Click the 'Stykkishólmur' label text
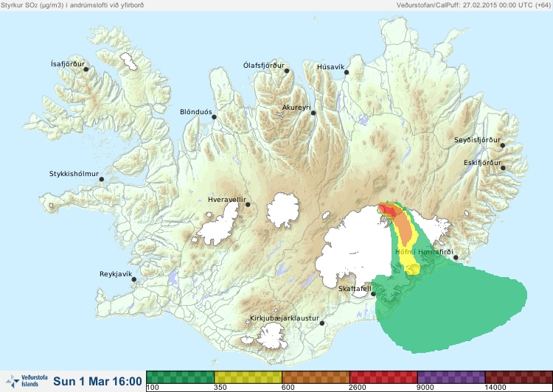Screen dimensions: 553x392 point(74,174)
